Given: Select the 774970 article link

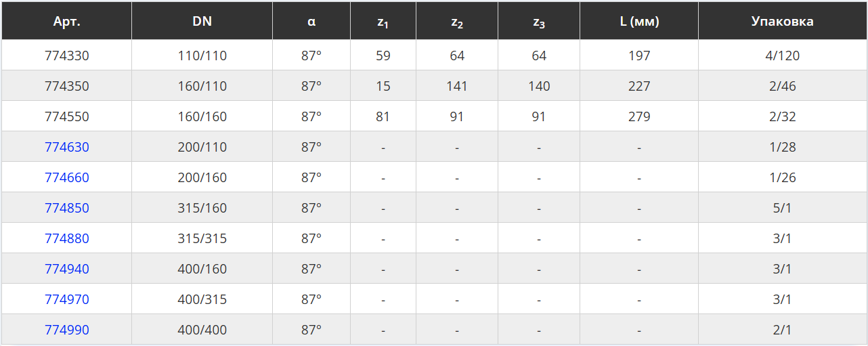Looking at the screenshot, I should [67, 299].
